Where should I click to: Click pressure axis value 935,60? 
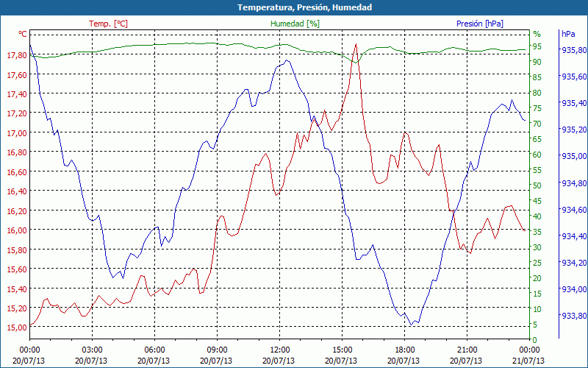pyautogui.click(x=574, y=77)
